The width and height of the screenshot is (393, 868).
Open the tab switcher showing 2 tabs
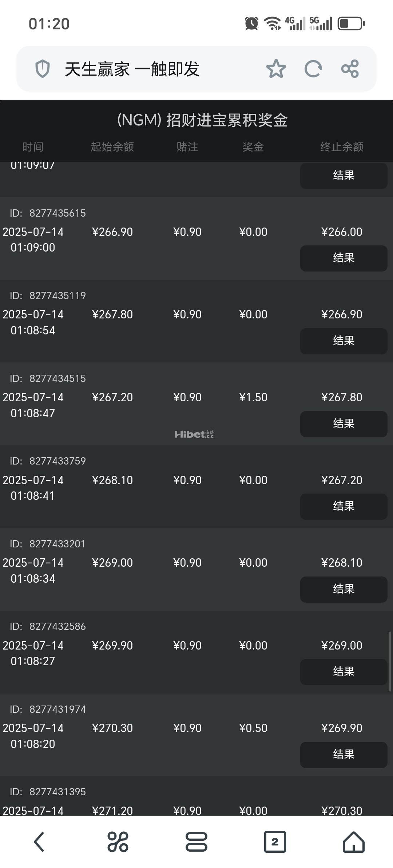coord(275,842)
